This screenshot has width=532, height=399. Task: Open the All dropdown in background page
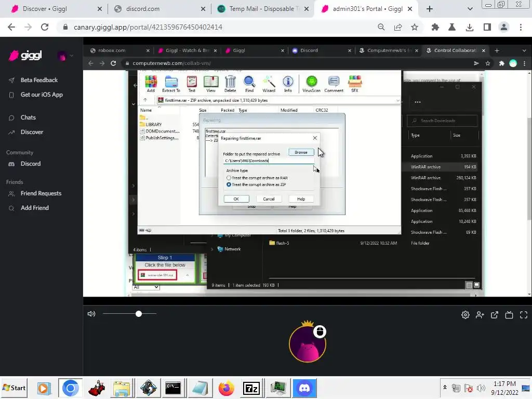coord(146,287)
